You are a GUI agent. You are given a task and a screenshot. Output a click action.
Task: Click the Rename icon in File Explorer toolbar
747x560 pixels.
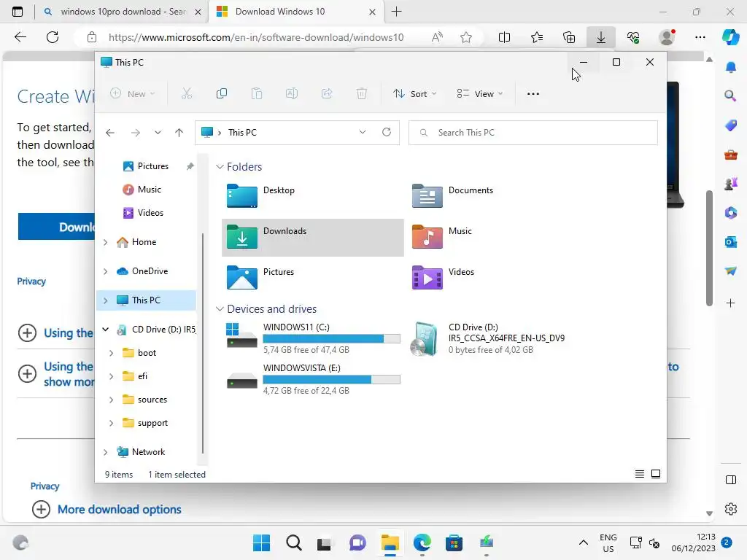point(292,94)
